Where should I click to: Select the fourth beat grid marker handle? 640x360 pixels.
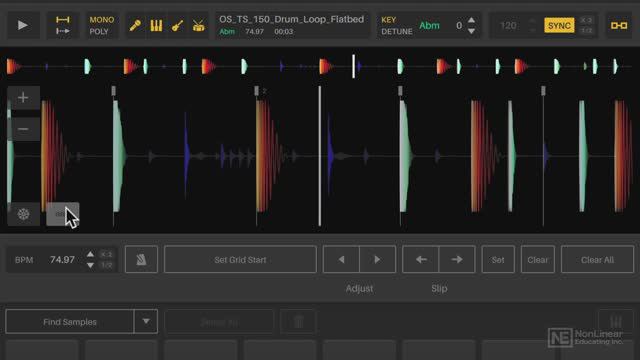click(543, 91)
